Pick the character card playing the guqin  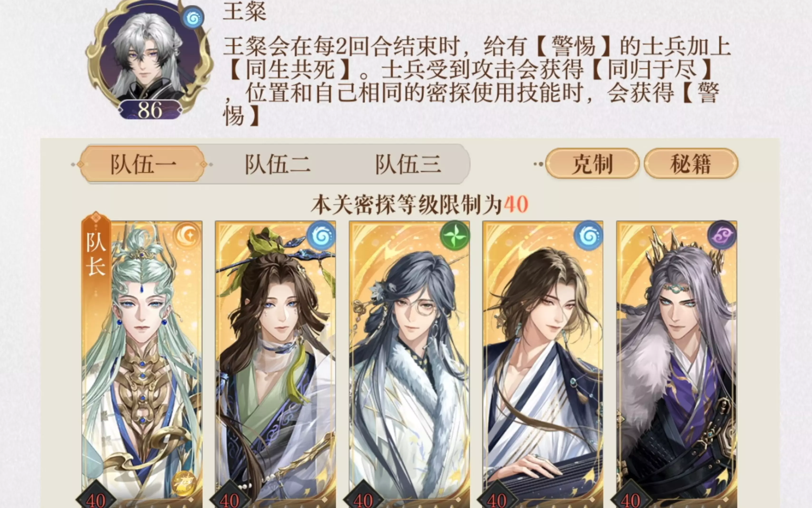coord(543,364)
